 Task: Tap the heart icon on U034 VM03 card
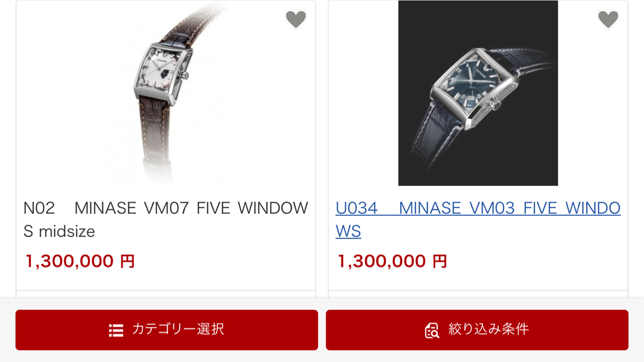[608, 20]
